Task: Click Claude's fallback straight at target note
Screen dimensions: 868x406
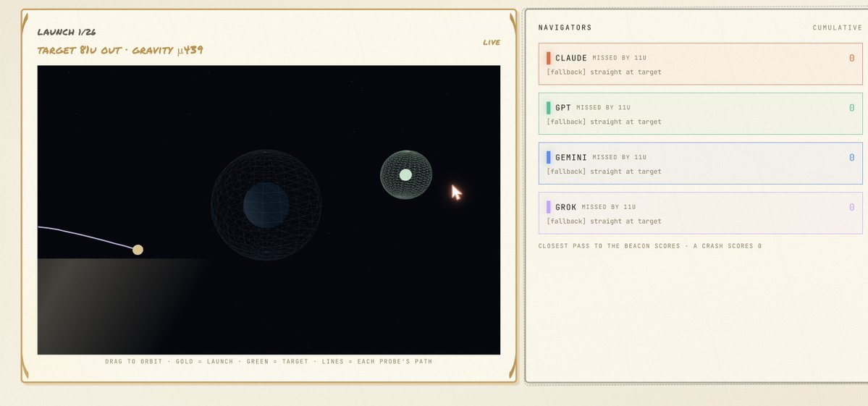Action: coord(604,72)
